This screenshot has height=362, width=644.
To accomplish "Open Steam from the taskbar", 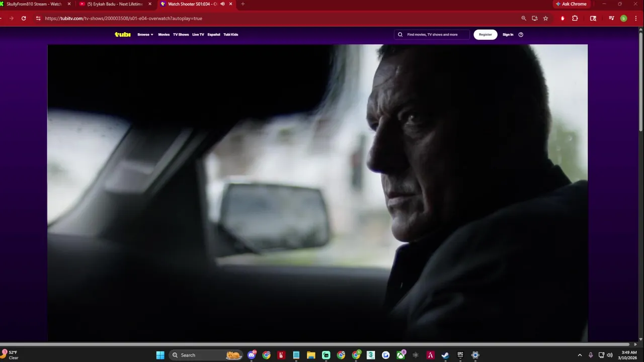I will point(445,355).
